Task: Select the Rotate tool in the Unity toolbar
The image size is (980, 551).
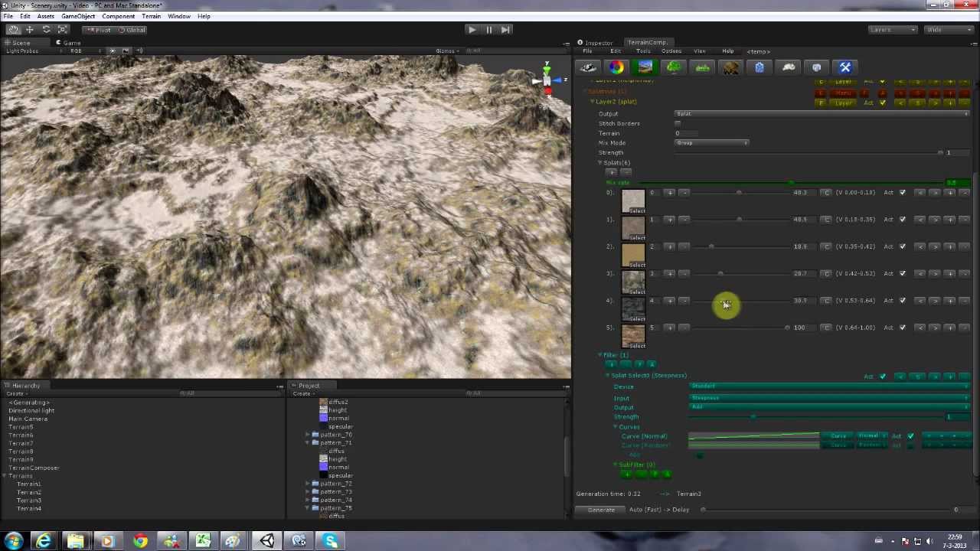Action: (x=46, y=29)
